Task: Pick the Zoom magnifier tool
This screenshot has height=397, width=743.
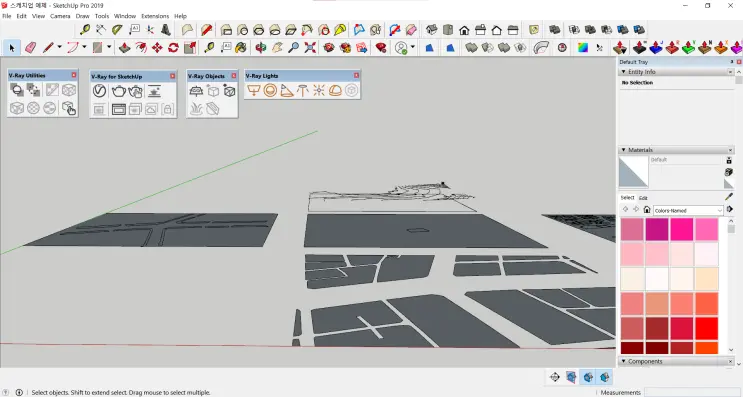Action: pos(294,48)
